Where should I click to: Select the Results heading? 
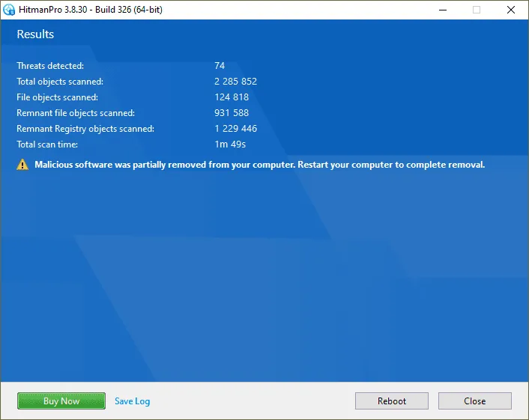point(35,34)
